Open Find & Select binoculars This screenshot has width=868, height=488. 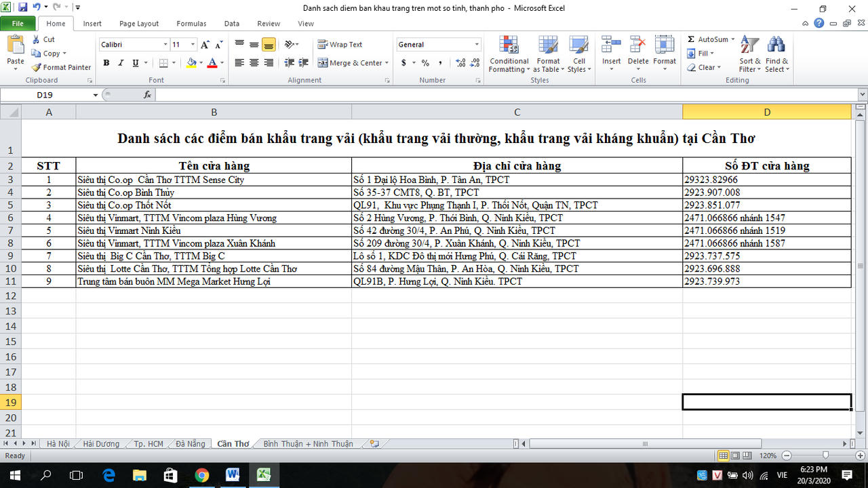tap(776, 54)
